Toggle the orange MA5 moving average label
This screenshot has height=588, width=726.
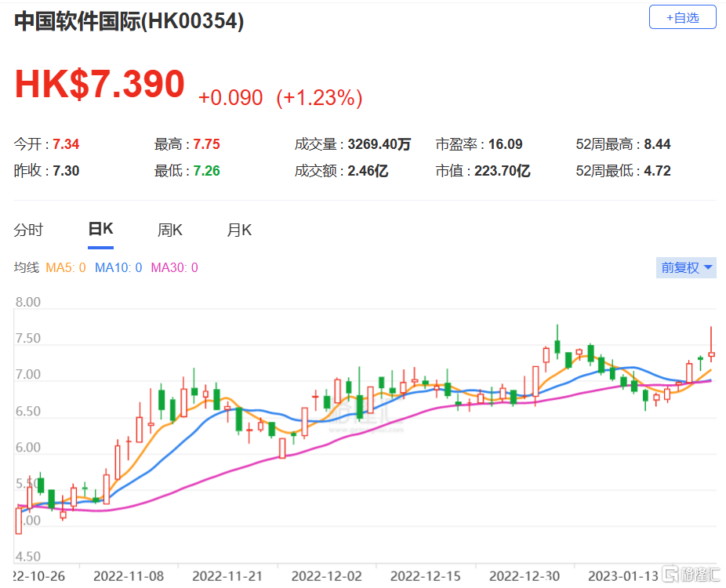[x=66, y=268]
